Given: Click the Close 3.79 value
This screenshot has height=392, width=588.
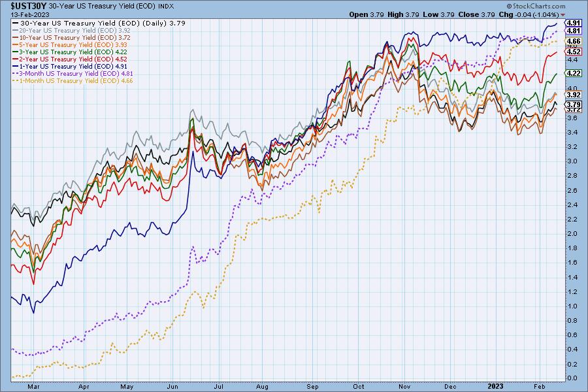Looking at the screenshot, I should 477,14.
